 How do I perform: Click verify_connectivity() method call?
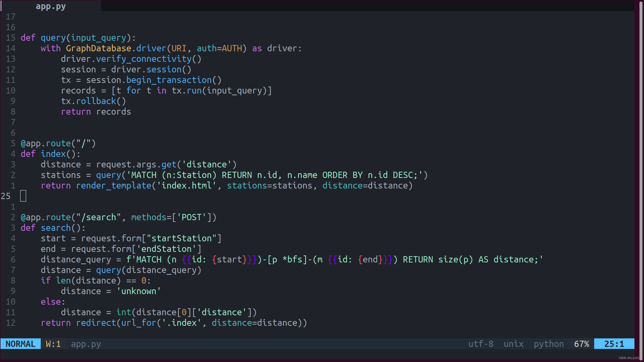coord(149,59)
